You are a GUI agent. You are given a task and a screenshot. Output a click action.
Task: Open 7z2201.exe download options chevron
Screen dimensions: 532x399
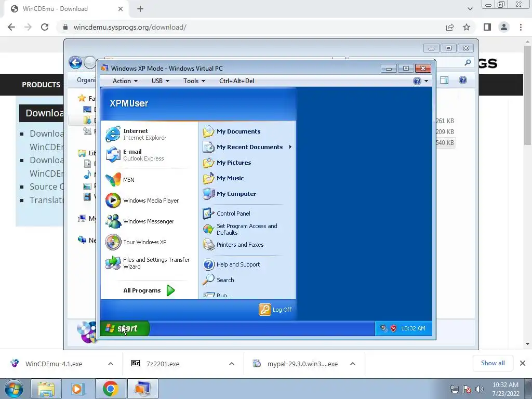coord(232,364)
